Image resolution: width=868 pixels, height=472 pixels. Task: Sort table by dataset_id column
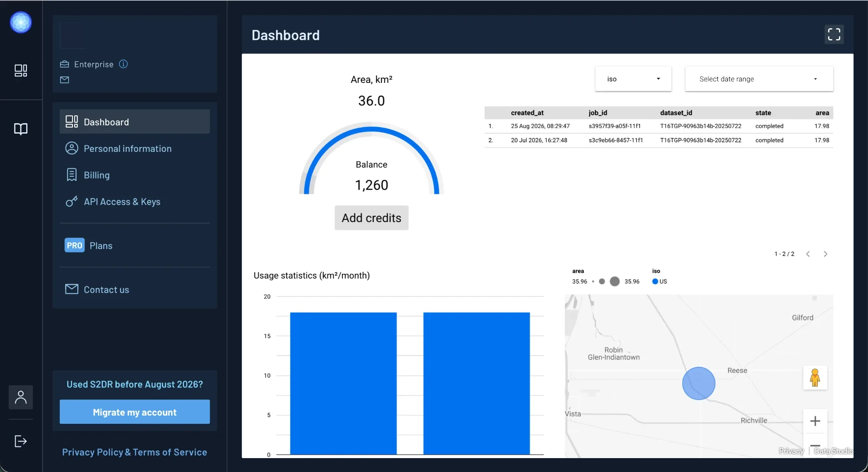pos(676,113)
